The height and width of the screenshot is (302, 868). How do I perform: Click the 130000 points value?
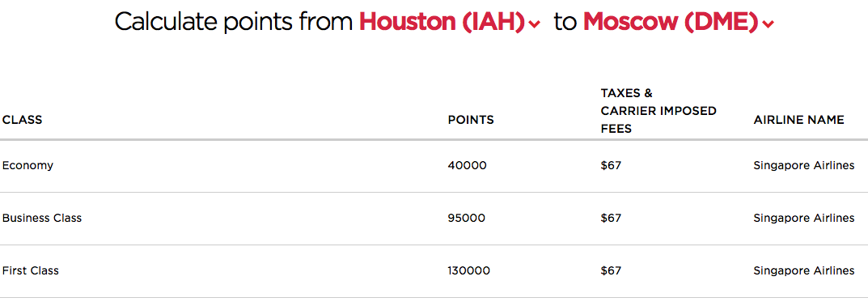pos(469,271)
